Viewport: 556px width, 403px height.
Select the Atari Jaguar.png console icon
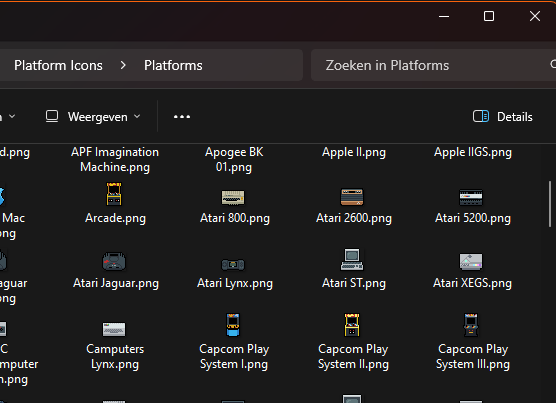pos(114,262)
